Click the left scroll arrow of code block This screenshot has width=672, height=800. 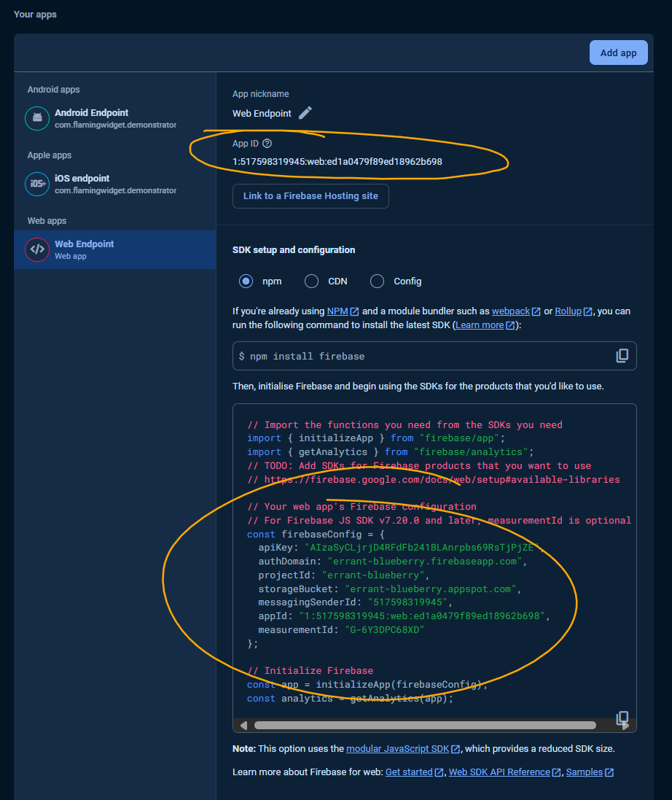(x=243, y=725)
